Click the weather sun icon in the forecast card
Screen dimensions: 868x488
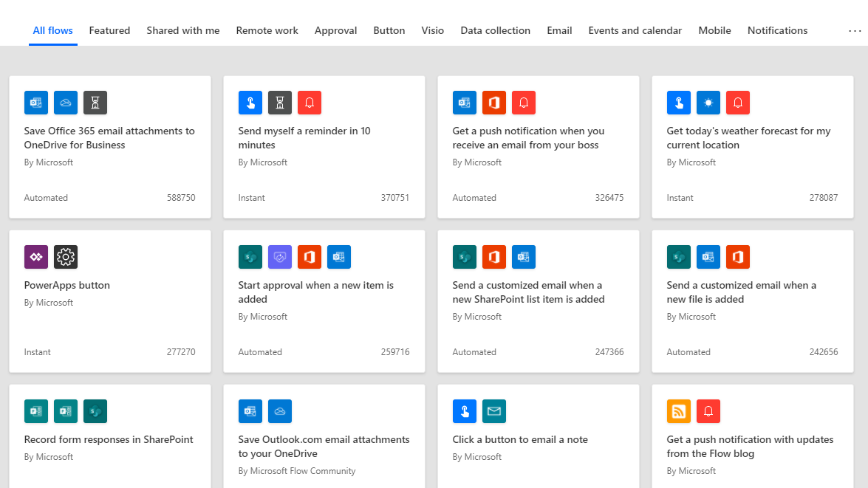click(708, 103)
